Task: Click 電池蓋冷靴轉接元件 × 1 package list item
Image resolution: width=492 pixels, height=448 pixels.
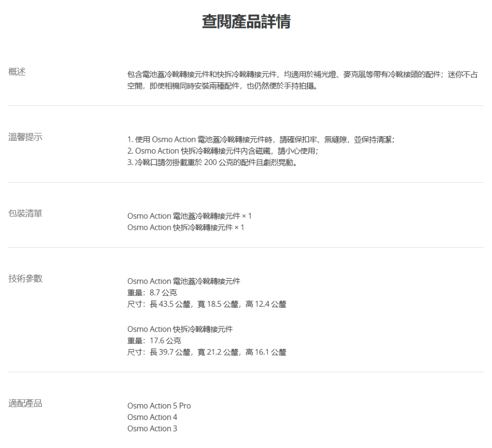Action: [x=189, y=216]
